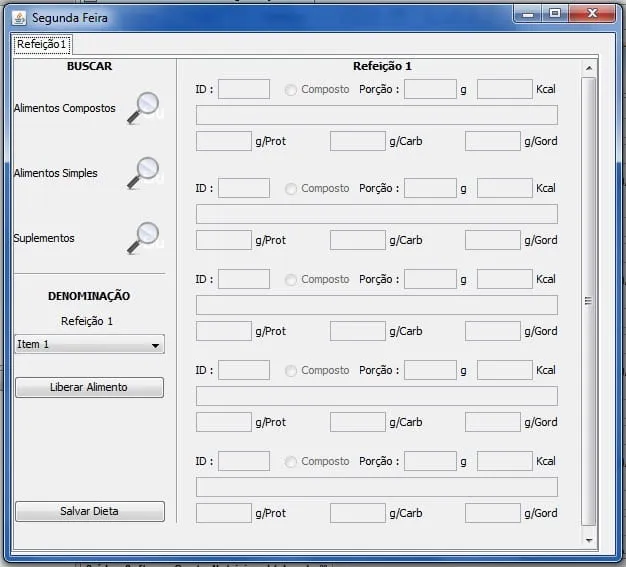Click g/Prot field of first item
Screen dimensions: 626x567
[224, 141]
